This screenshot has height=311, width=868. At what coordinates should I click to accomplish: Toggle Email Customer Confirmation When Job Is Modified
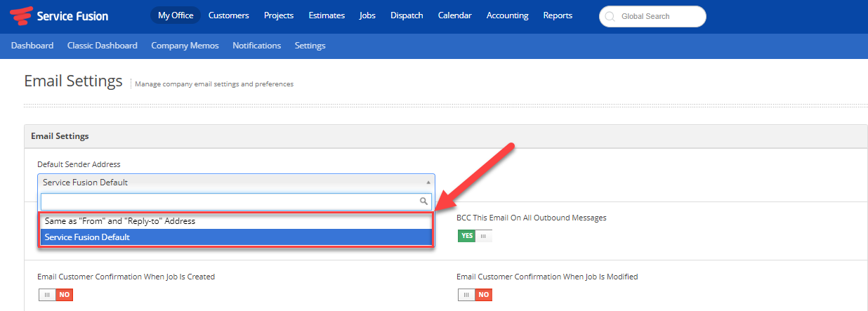pos(475,295)
